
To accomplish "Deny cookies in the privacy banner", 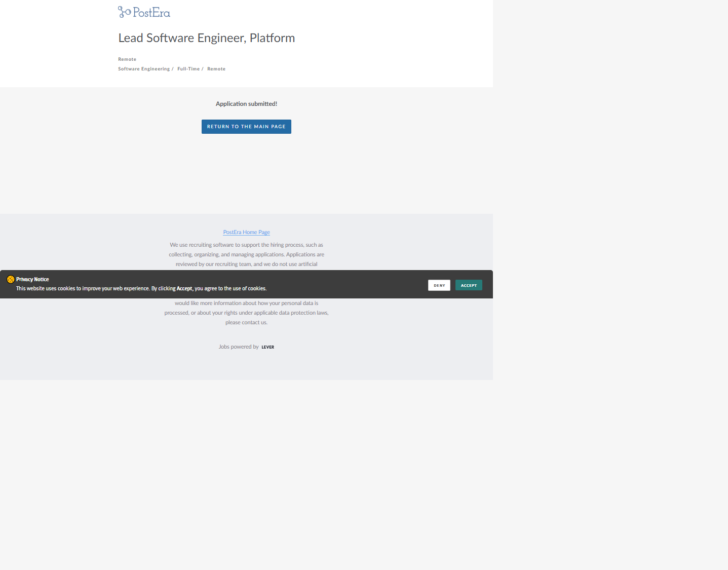I will pos(439,285).
